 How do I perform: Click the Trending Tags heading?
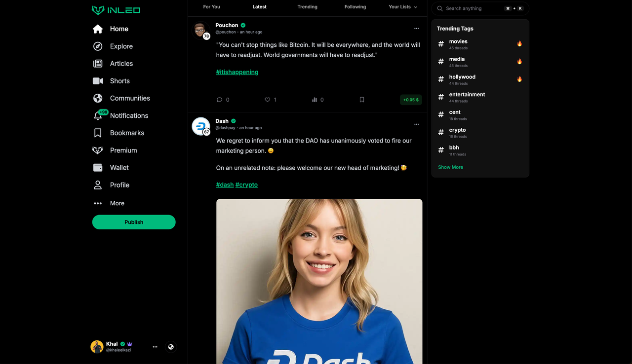(x=455, y=29)
